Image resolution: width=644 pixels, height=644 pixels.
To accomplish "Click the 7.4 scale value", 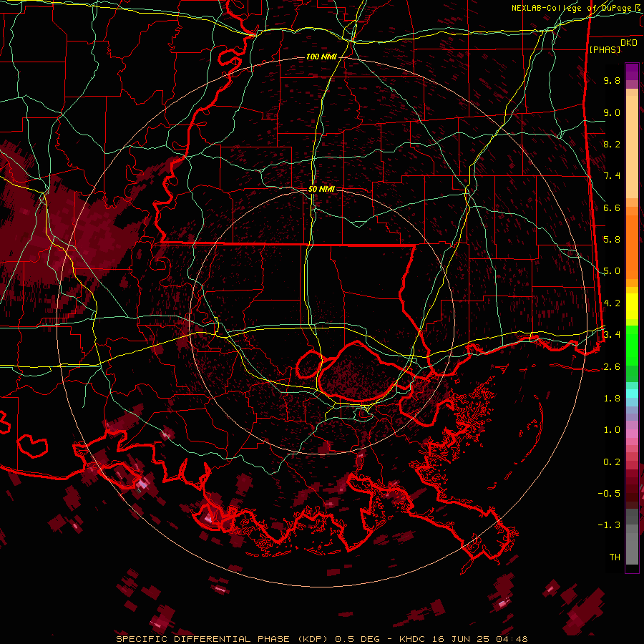I will 612,176.
